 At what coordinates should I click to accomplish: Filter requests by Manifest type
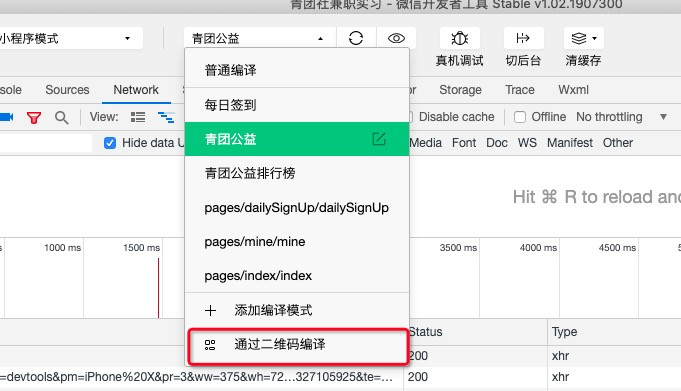[570, 143]
